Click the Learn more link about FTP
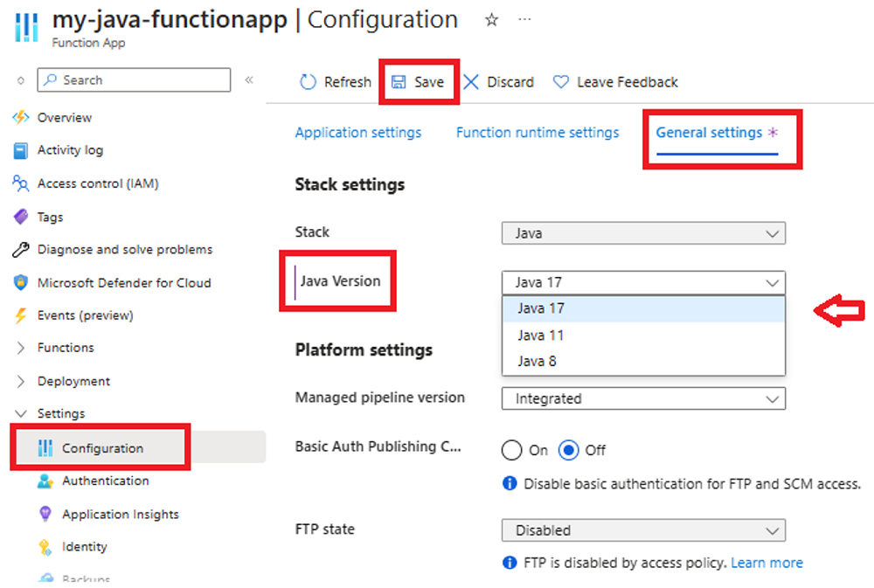Image resolution: width=874 pixels, height=588 pixels. (766, 563)
